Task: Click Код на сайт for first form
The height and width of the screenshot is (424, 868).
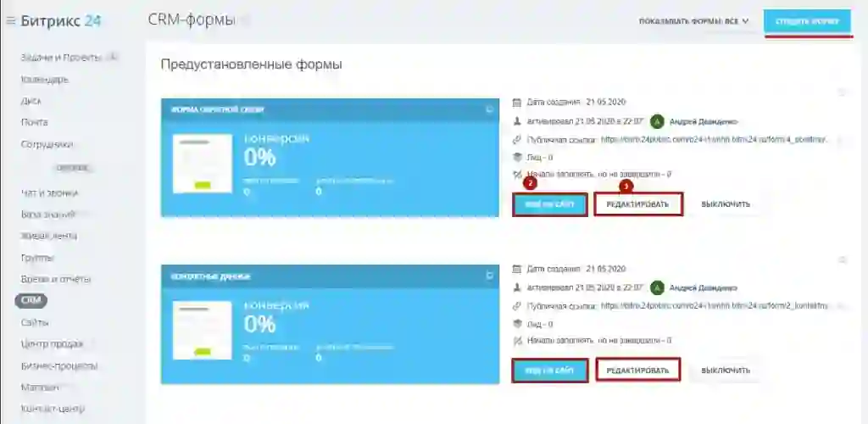Action: pyautogui.click(x=549, y=204)
